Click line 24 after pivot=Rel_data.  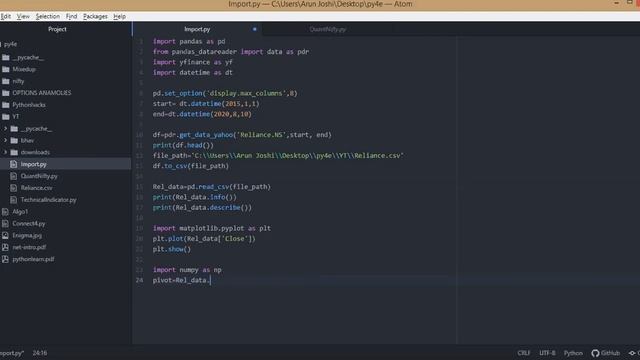click(210, 280)
